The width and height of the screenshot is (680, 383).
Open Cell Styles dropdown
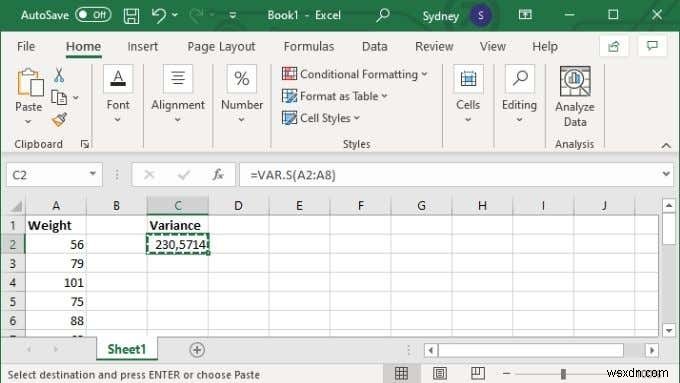(321, 118)
